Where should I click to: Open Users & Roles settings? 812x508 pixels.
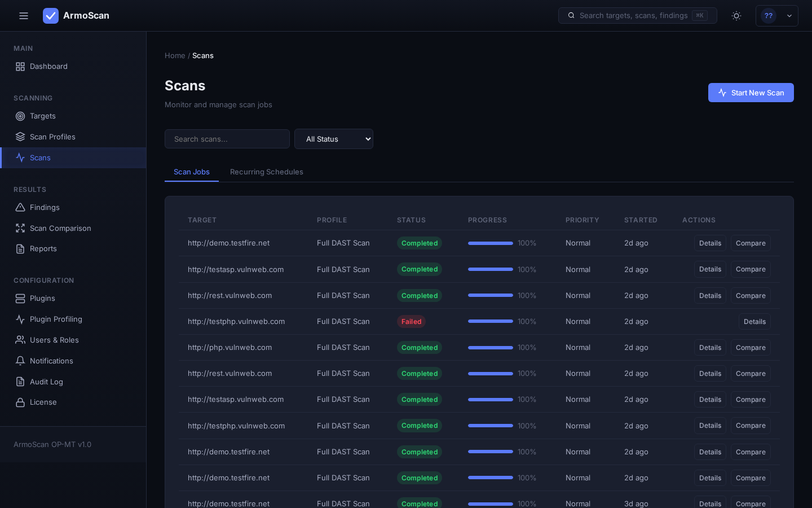tap(73, 340)
